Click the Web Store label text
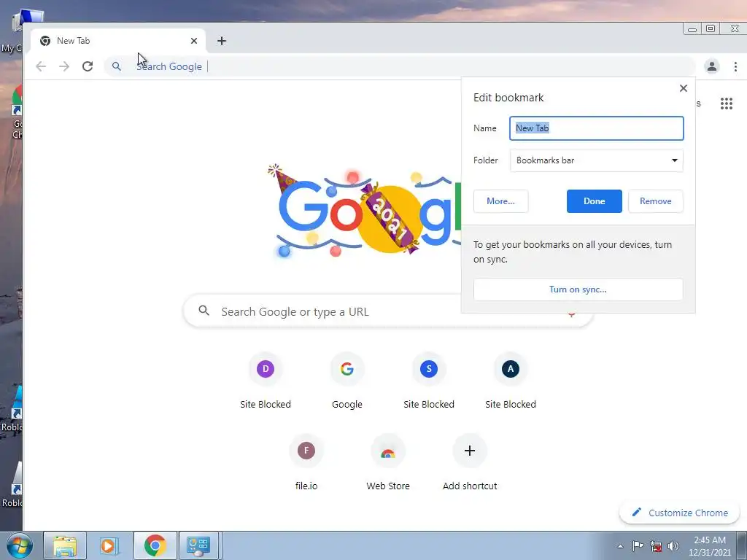The image size is (747, 560). 388,486
